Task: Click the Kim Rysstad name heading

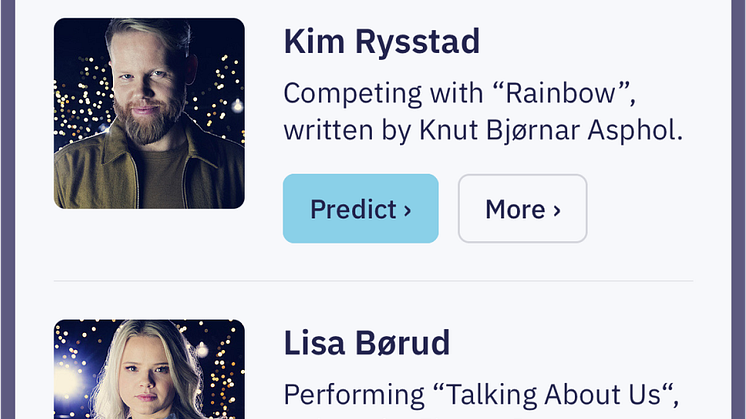Action: 382,41
